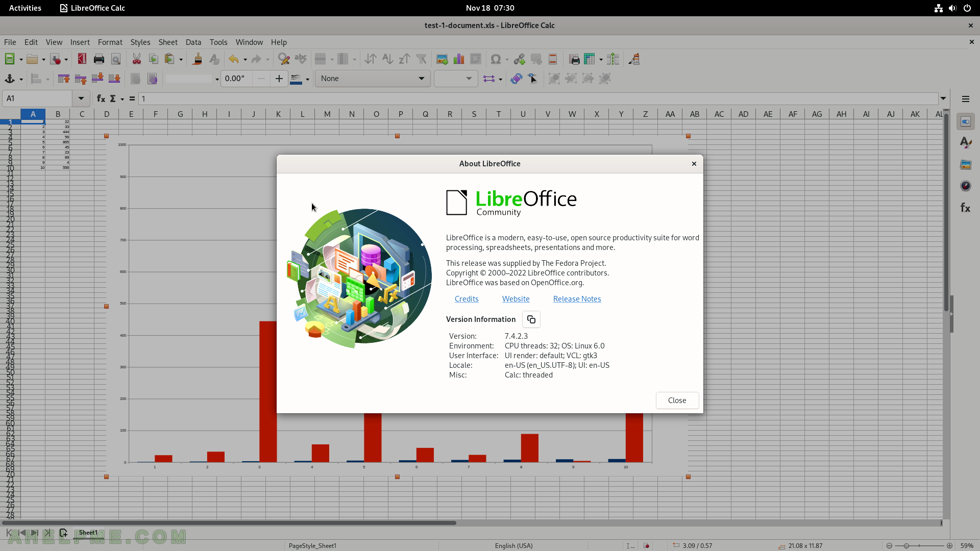Screen dimensions: 980x551
Task: Toggle Print Preview icon
Action: (116, 59)
